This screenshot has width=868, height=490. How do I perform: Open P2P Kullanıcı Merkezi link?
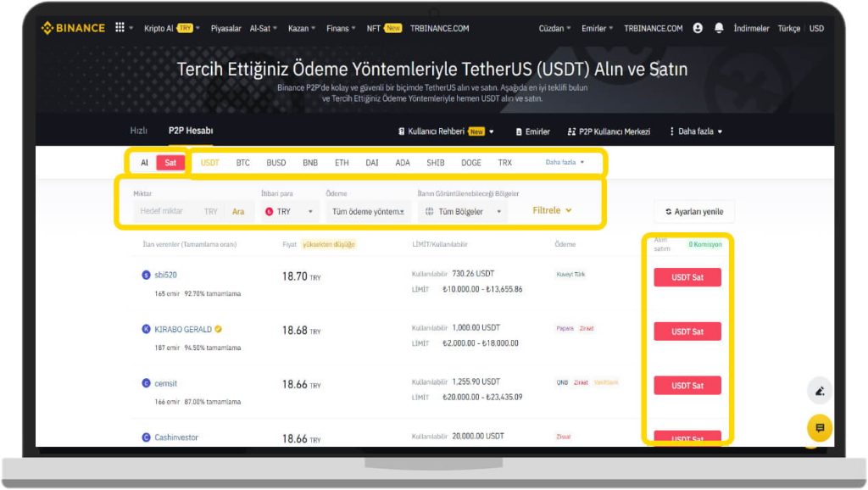coord(609,131)
